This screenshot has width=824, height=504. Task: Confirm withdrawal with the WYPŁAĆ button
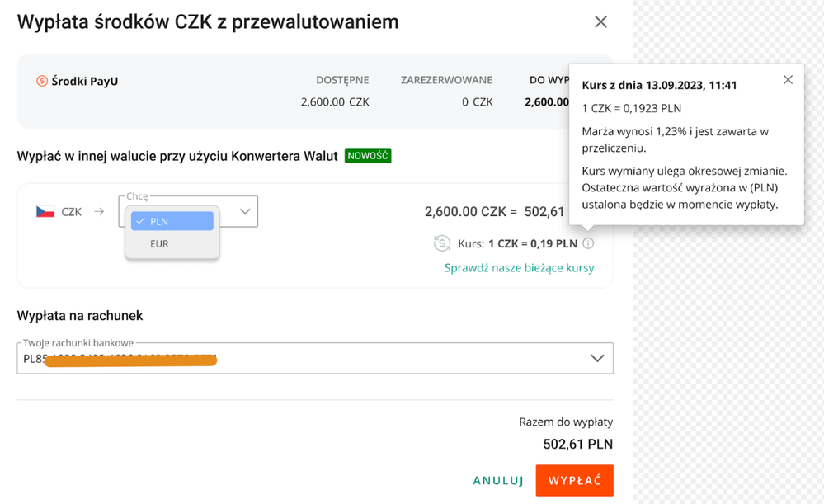574,480
